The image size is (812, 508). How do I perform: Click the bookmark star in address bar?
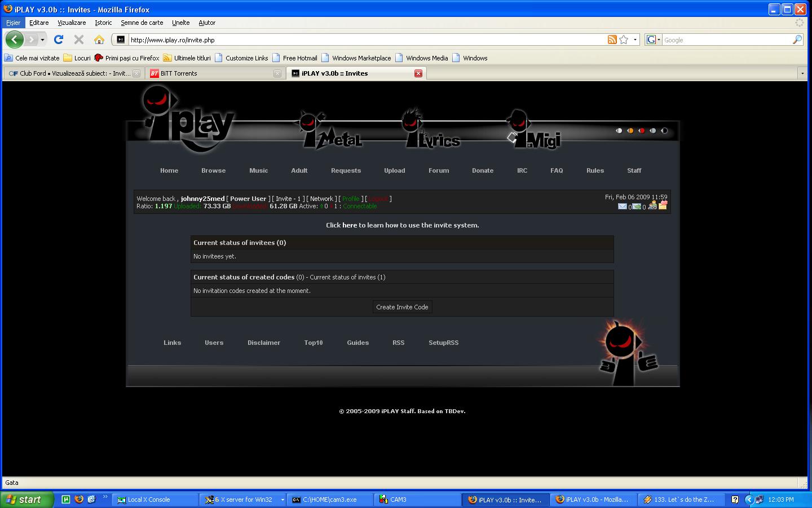click(x=624, y=40)
